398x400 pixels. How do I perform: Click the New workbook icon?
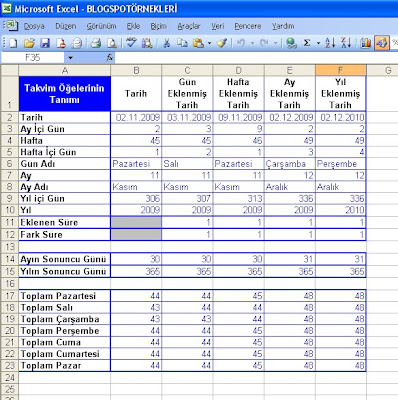click(x=14, y=43)
